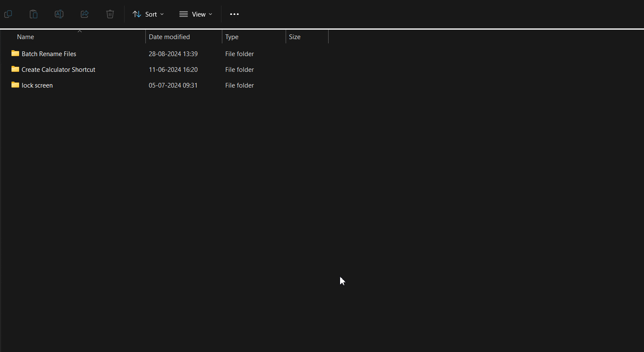This screenshot has height=352, width=644.
Task: Sort by the Size column header
Action: 295,37
